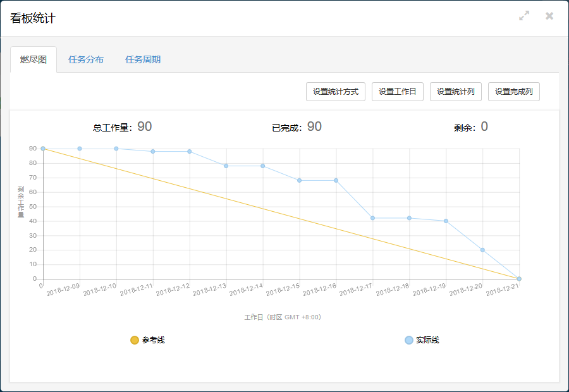
Task: Select the final data point at 2018-12-21
Action: coord(519,279)
